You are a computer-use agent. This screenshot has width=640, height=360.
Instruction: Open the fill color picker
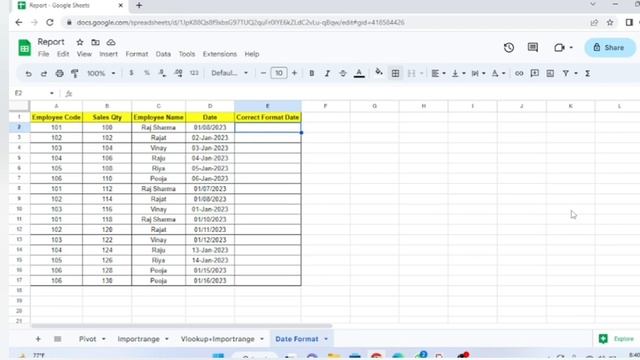tap(379, 73)
